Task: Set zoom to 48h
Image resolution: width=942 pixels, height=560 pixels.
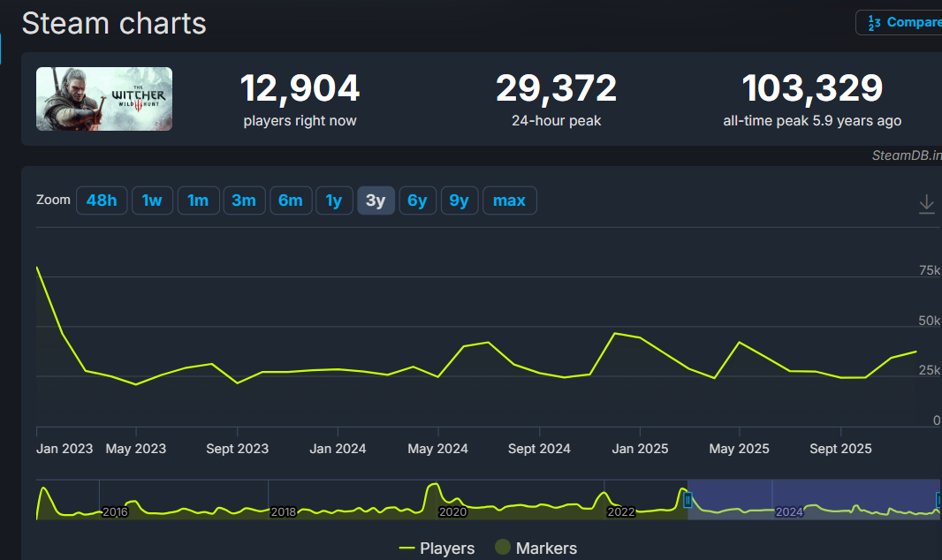Action: [x=102, y=201]
